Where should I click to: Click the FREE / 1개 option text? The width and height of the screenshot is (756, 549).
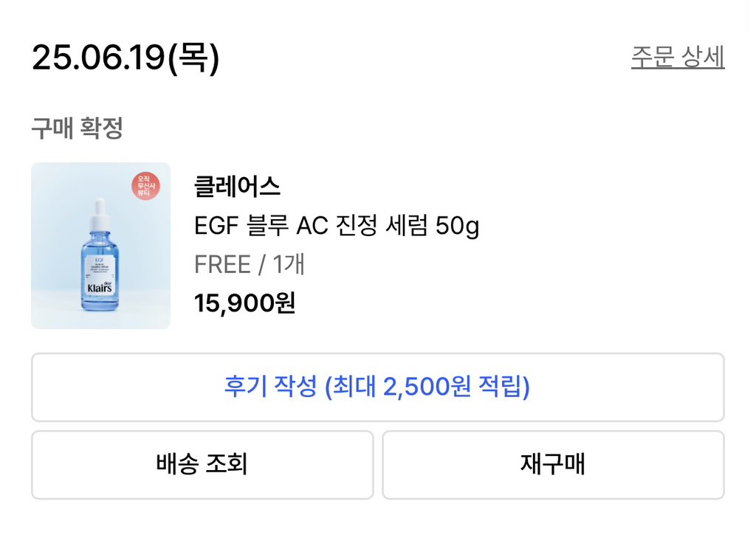click(250, 265)
